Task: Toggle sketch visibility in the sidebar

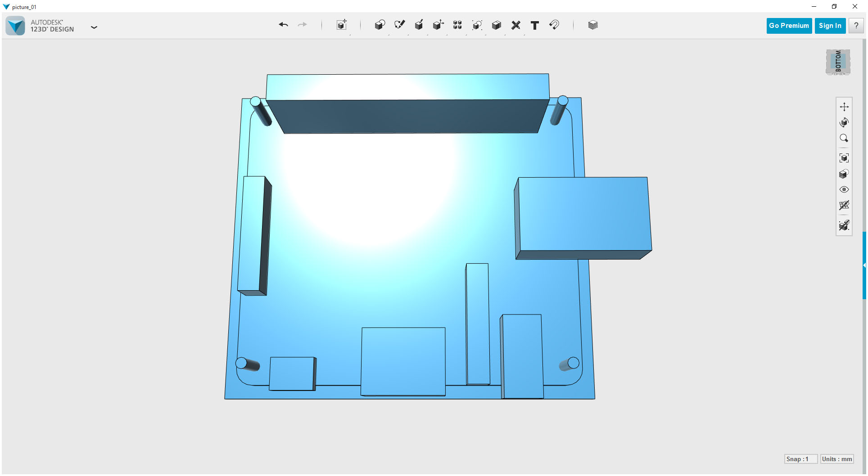Action: pyautogui.click(x=845, y=225)
